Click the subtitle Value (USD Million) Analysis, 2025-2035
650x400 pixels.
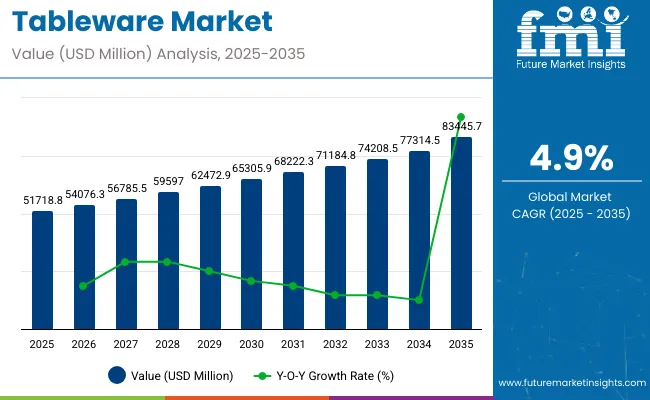(158, 54)
